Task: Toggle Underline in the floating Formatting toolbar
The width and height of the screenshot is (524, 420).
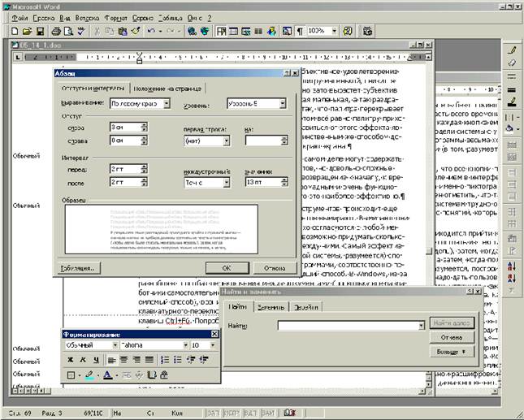Action: pyautogui.click(x=96, y=359)
